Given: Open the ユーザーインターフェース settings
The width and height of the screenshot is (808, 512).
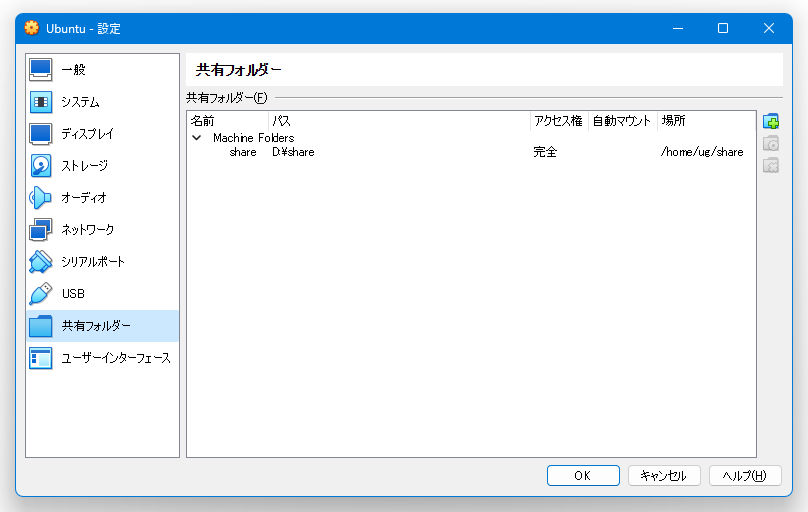Looking at the screenshot, I should (x=102, y=357).
